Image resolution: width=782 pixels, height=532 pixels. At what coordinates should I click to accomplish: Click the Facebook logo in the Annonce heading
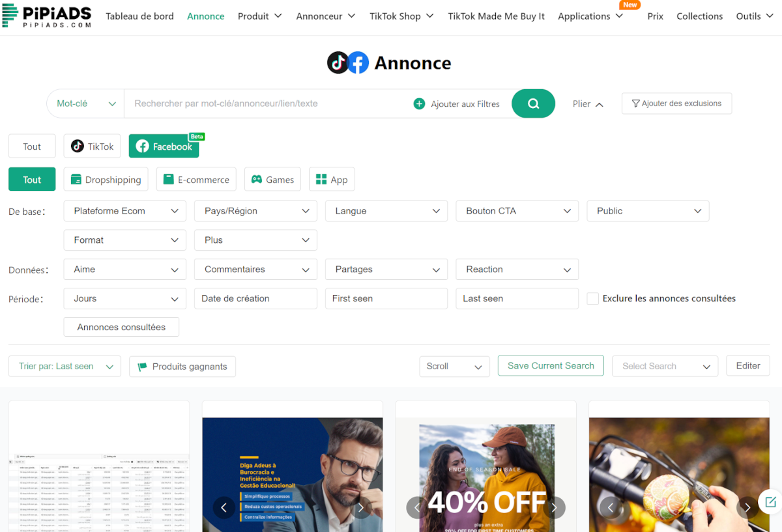(358, 63)
